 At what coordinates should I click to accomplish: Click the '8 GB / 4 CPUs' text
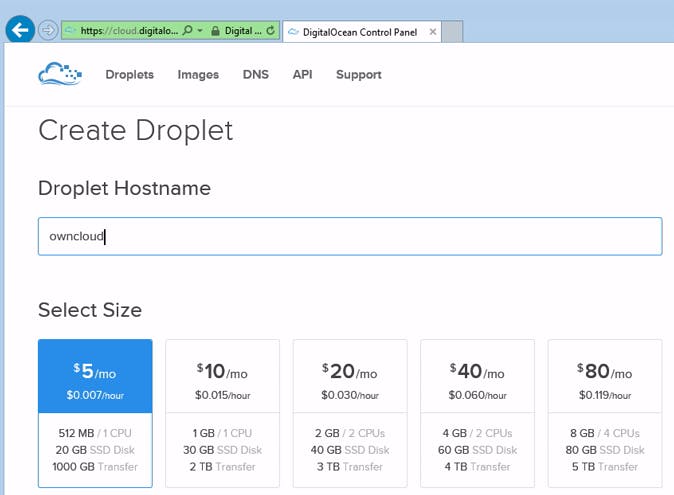tap(605, 433)
